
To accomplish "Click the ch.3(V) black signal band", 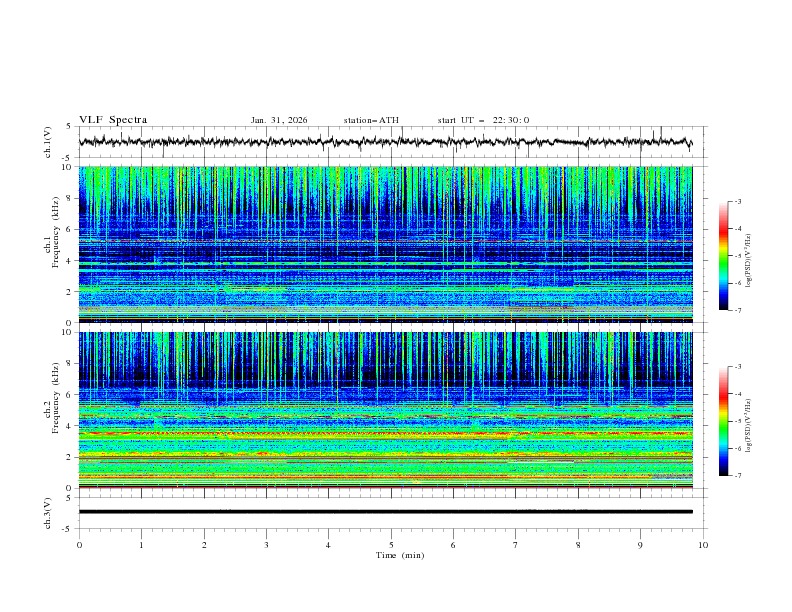I will point(390,511).
